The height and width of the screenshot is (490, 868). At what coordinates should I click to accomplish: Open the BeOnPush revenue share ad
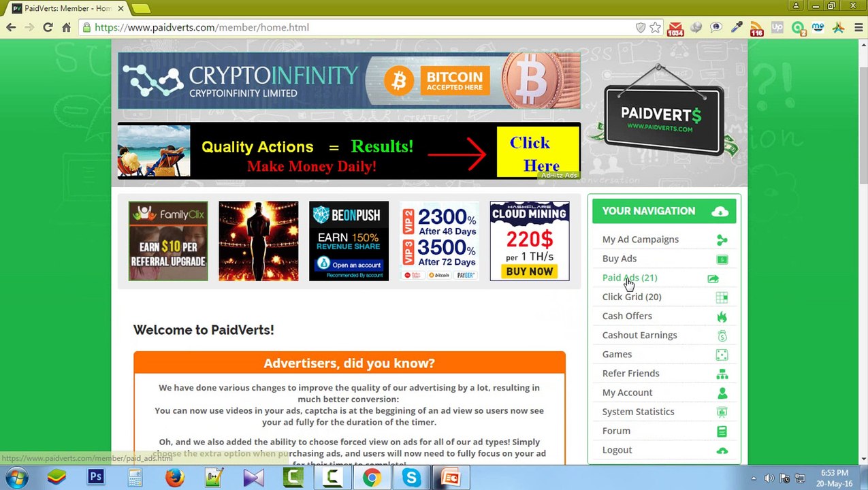pos(349,241)
